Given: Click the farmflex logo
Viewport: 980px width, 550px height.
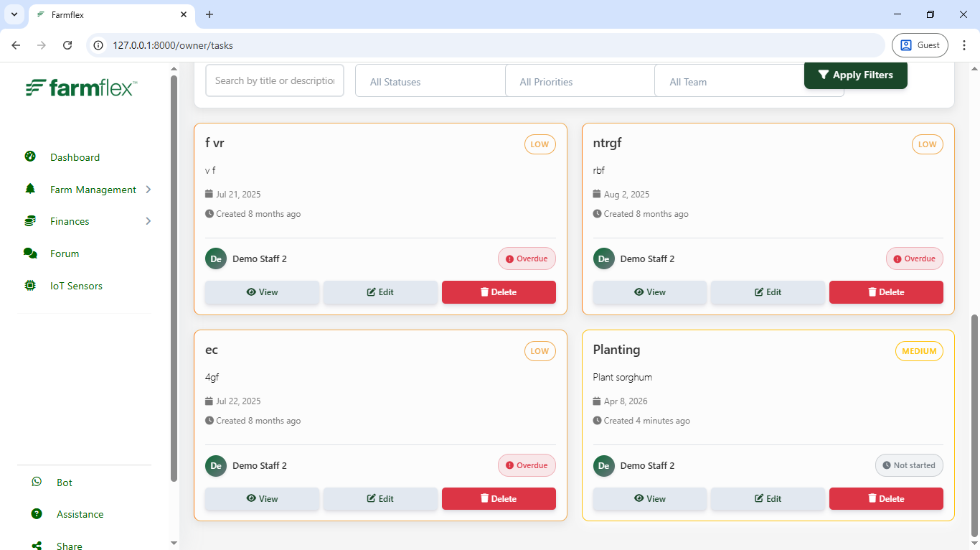Looking at the screenshot, I should [x=81, y=88].
